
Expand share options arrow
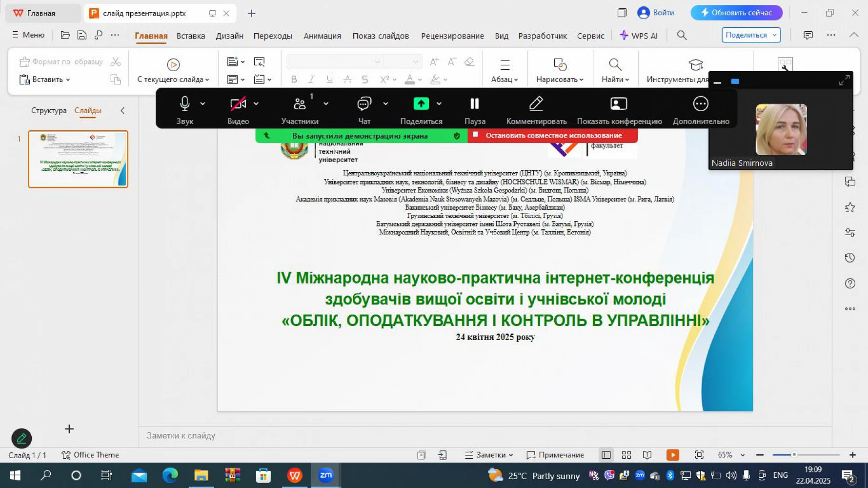(439, 103)
